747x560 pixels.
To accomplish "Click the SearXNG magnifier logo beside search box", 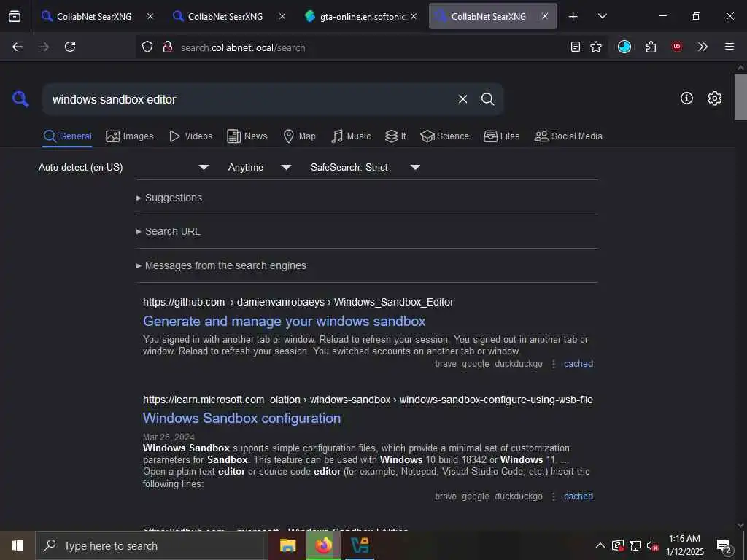I will (20, 99).
